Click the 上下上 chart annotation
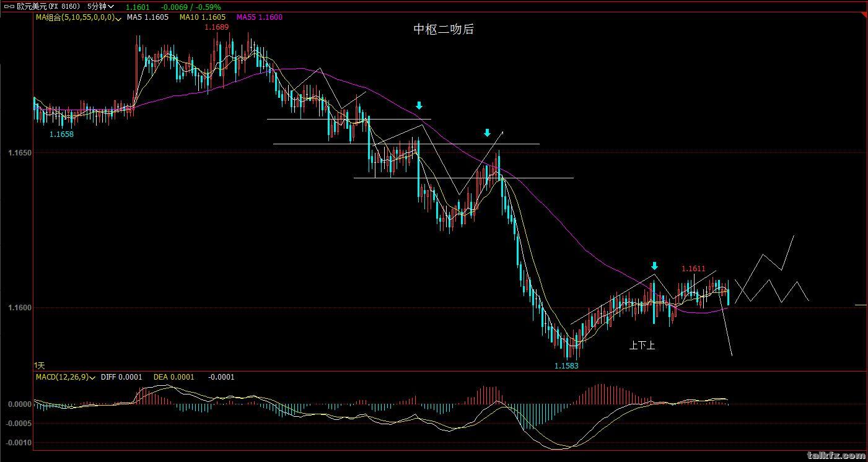Image resolution: width=868 pixels, height=462 pixels. 642,346
